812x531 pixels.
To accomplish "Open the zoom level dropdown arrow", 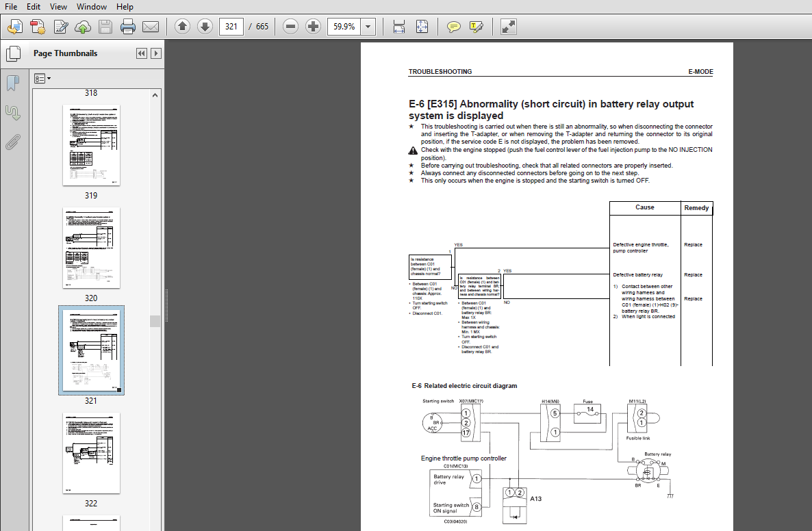I will click(x=368, y=27).
